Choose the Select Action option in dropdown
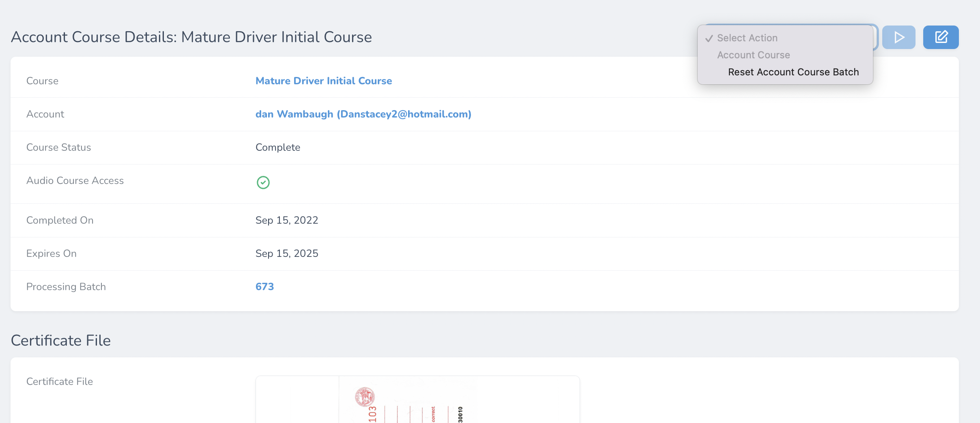 coord(747,38)
